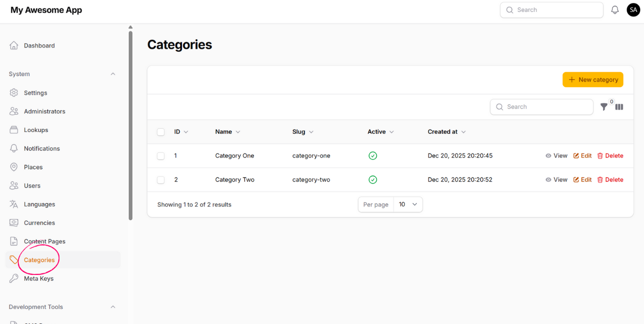
Task: Click the Meta Keys key icon
Action: pyautogui.click(x=14, y=279)
